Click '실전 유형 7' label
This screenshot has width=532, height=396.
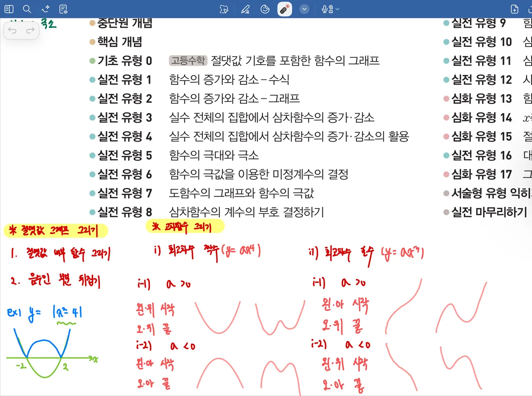coord(125,193)
